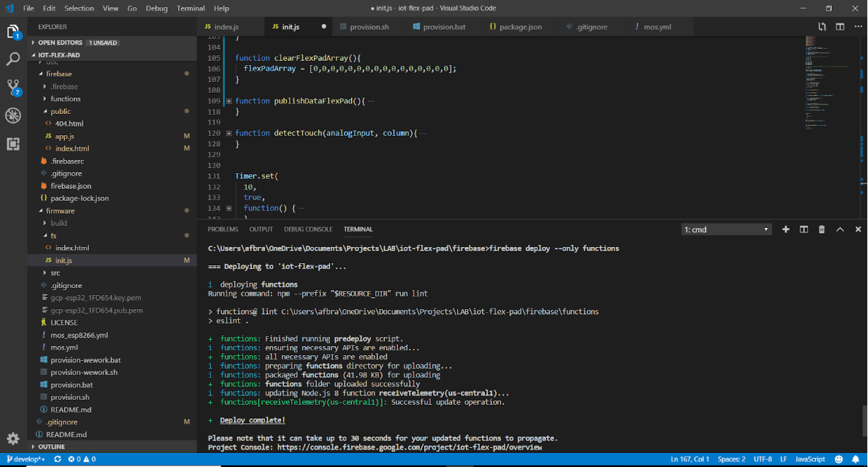Open 404.html in the file tree
Viewport: 868px width, 467px height.
point(69,123)
